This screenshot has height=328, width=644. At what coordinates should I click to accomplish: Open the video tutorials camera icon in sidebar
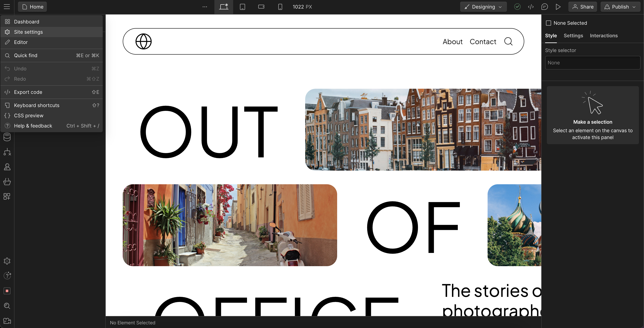pos(7,321)
